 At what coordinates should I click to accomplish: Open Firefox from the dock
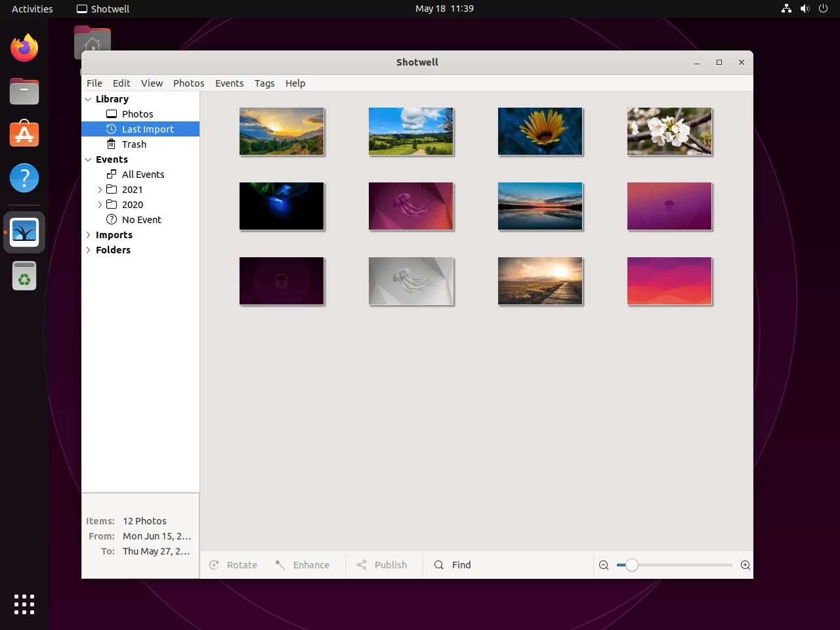tap(24, 48)
